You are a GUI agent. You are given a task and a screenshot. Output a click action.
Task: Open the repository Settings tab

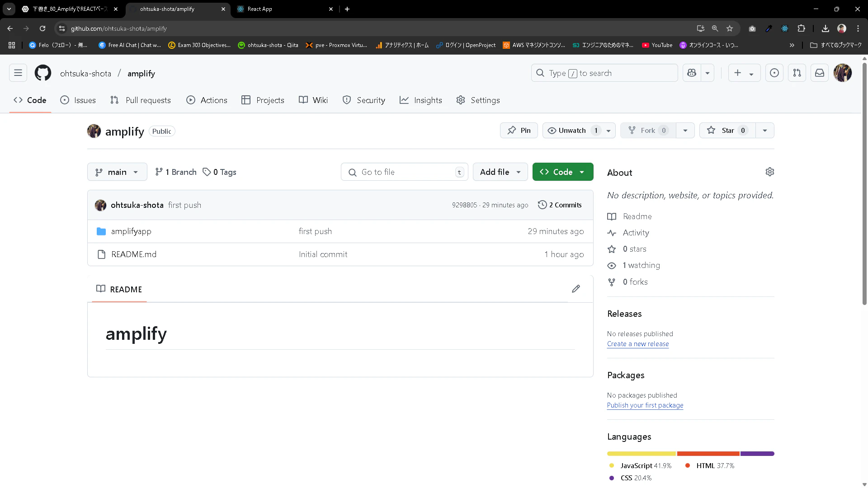478,100
